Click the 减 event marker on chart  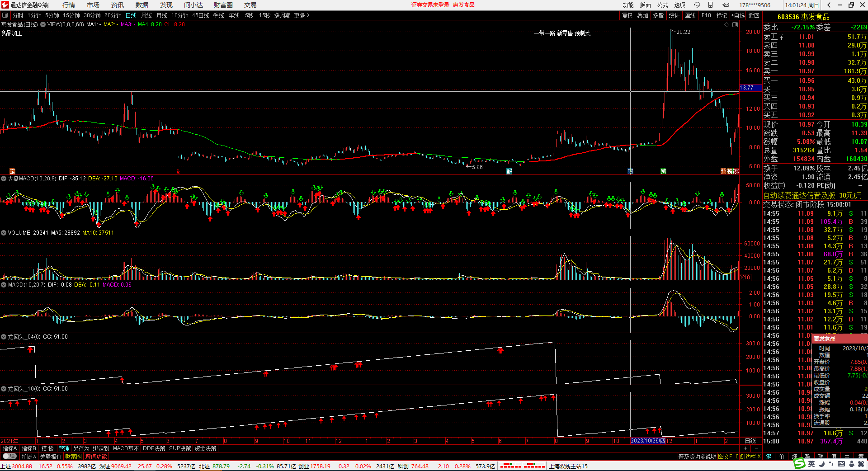click(663, 171)
